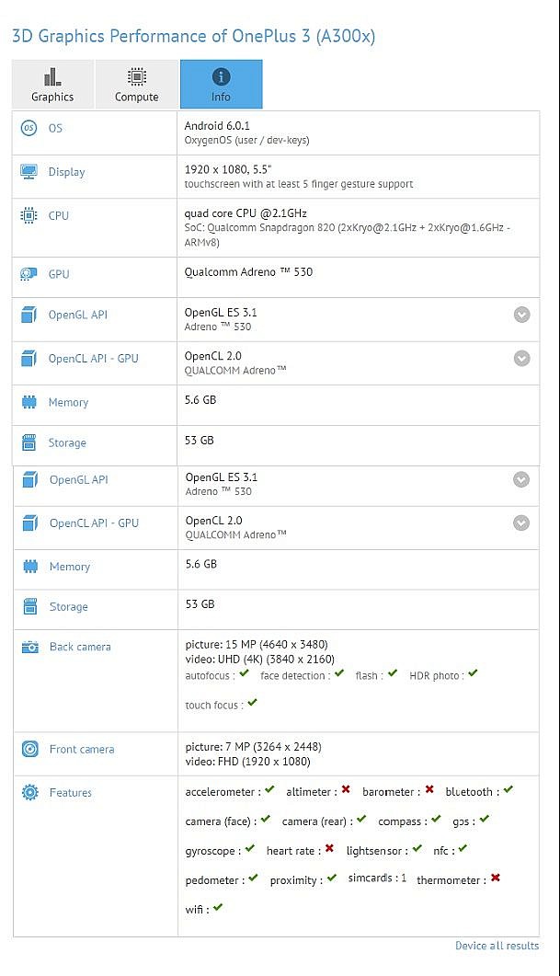Screen dimensions: 560x976
Task: Click the compass check mark
Action: tap(436, 819)
